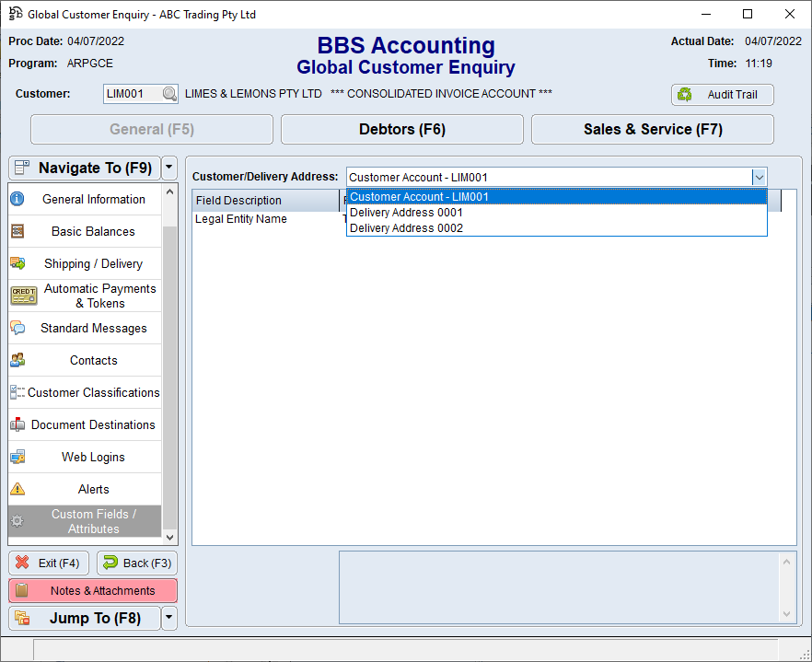Select Basic Balances in navigation list
Image resolution: width=812 pixels, height=662 pixels.
pos(93,232)
